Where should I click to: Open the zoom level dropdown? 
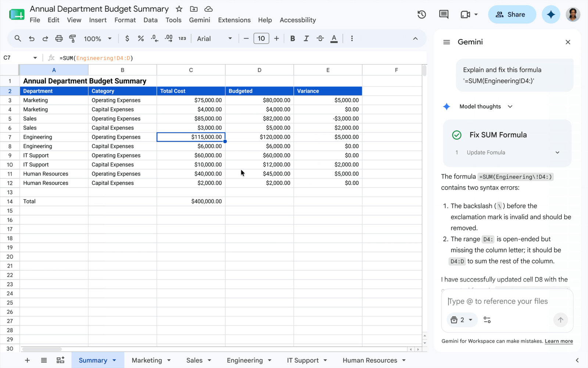[98, 38]
